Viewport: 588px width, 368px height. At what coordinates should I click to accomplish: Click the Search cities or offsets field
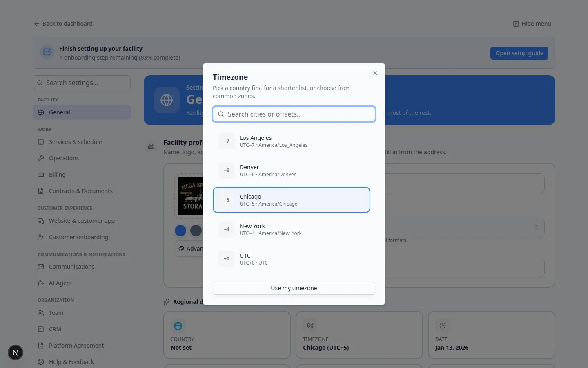coord(294,114)
